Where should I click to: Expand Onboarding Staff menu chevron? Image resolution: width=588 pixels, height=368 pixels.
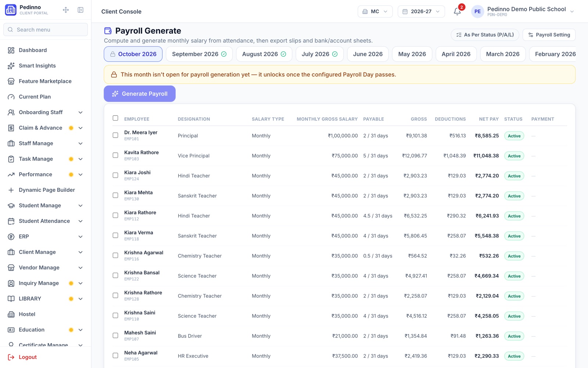click(x=80, y=112)
